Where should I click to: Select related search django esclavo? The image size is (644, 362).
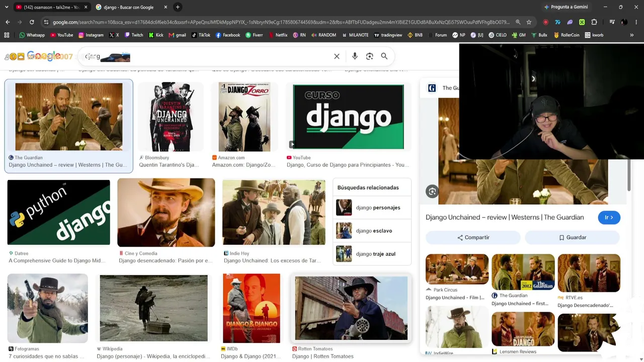pos(372,231)
